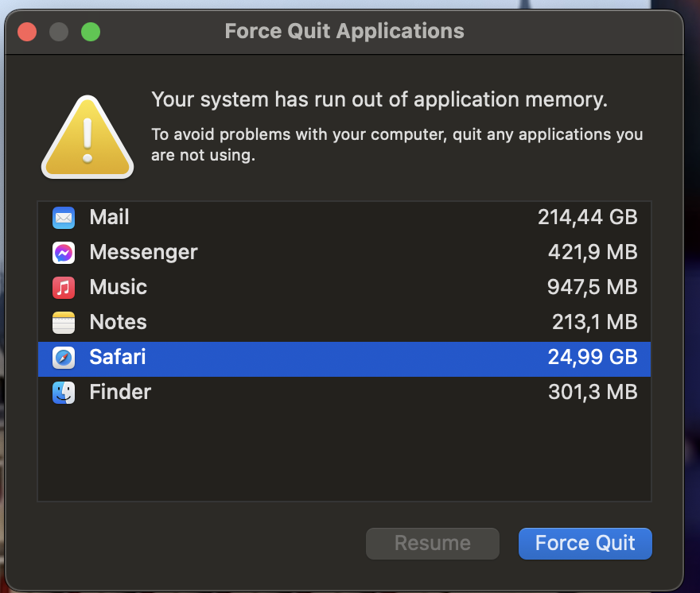Choose Music from the app list
700x593 pixels.
point(118,287)
